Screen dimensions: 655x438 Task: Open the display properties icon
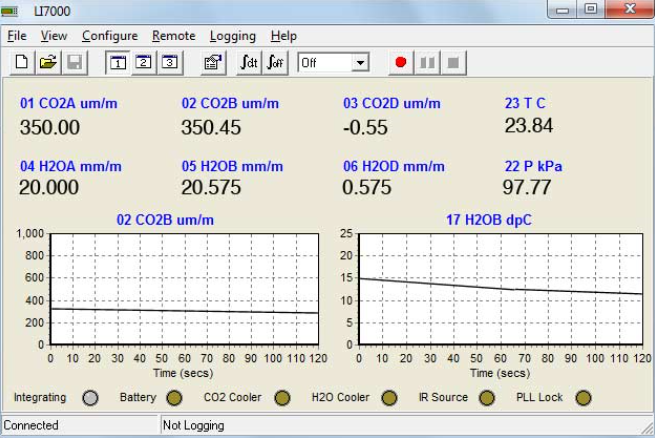tap(213, 63)
